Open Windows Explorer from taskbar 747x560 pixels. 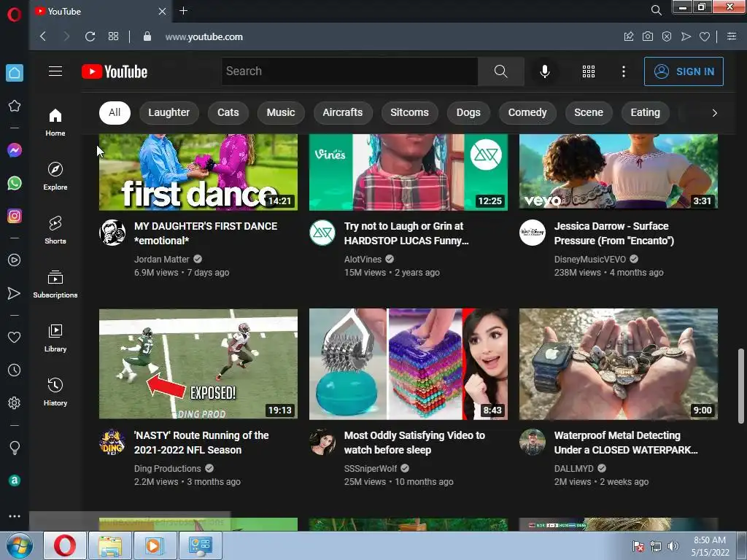point(110,545)
